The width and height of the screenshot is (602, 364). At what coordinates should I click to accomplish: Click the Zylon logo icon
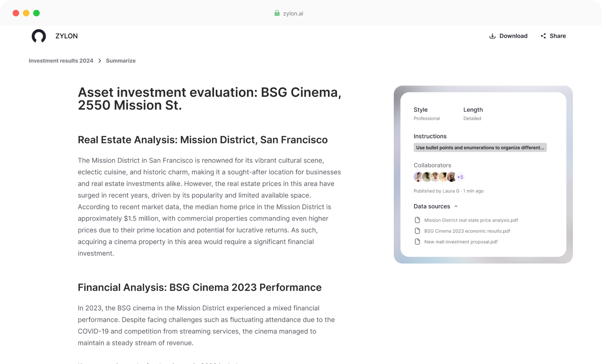coord(39,36)
